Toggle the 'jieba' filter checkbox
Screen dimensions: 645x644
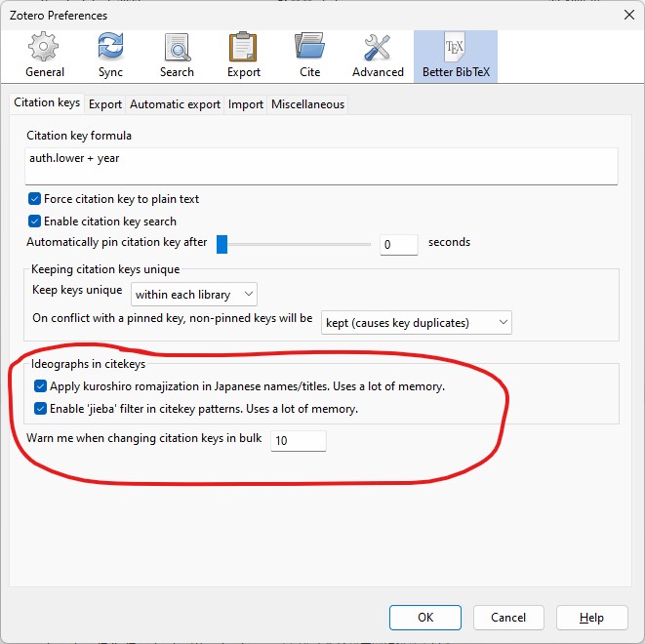[40, 409]
